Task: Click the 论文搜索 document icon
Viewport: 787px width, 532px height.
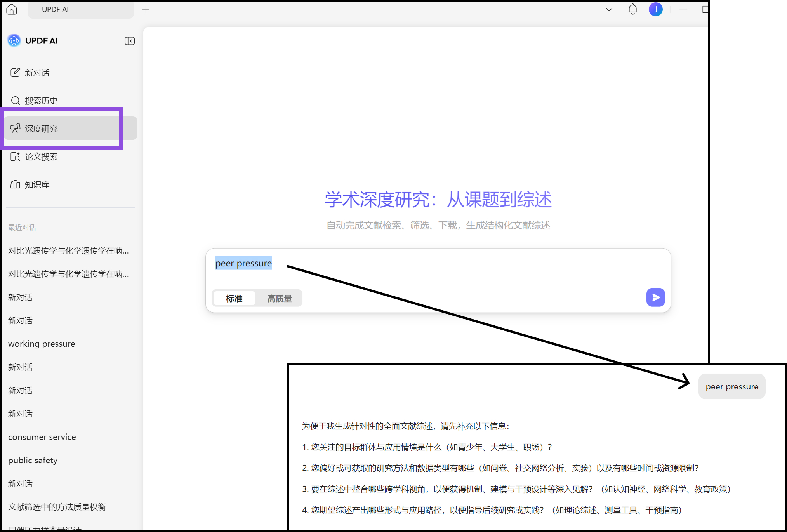Action: point(15,156)
